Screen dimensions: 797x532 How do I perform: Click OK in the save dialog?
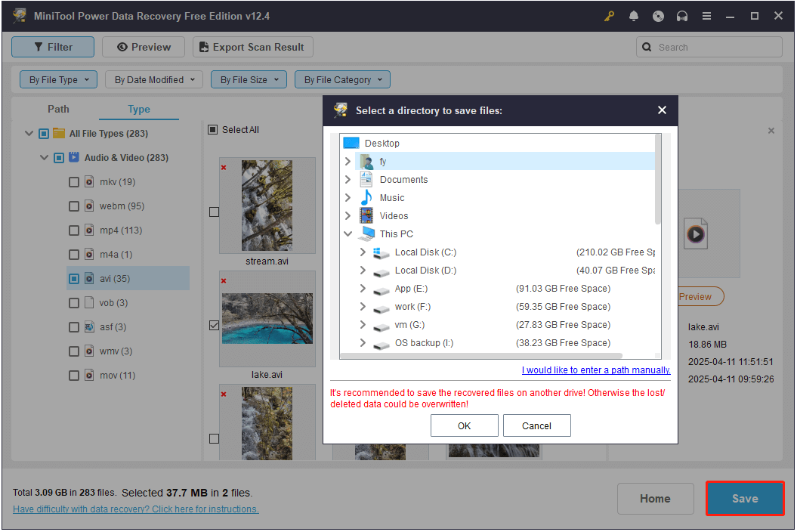tap(464, 425)
